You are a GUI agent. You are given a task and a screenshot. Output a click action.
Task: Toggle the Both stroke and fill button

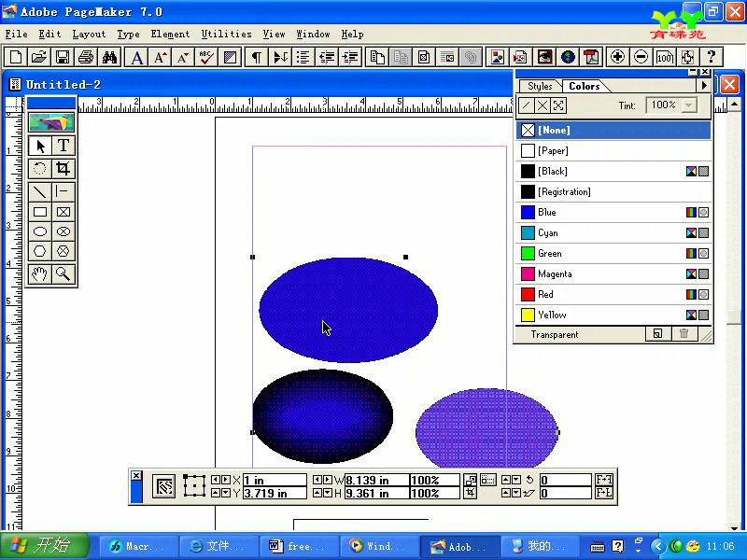tap(558, 105)
